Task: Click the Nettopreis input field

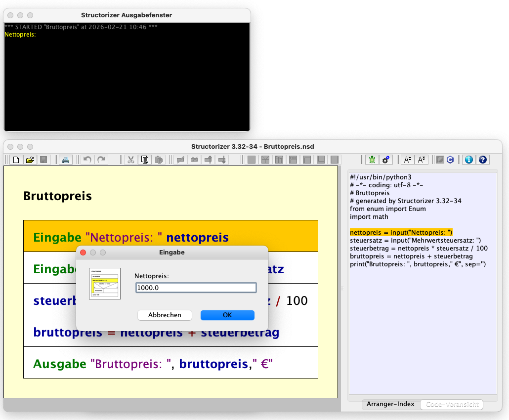Action: [196, 288]
